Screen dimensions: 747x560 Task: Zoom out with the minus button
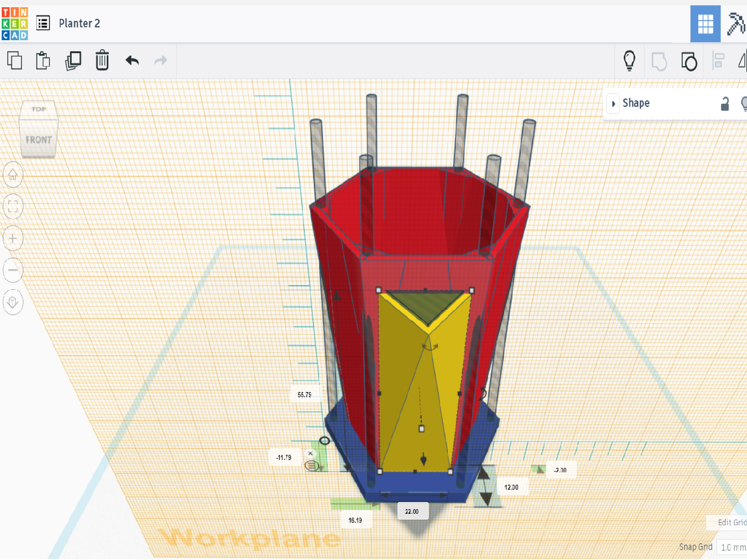coord(13,270)
